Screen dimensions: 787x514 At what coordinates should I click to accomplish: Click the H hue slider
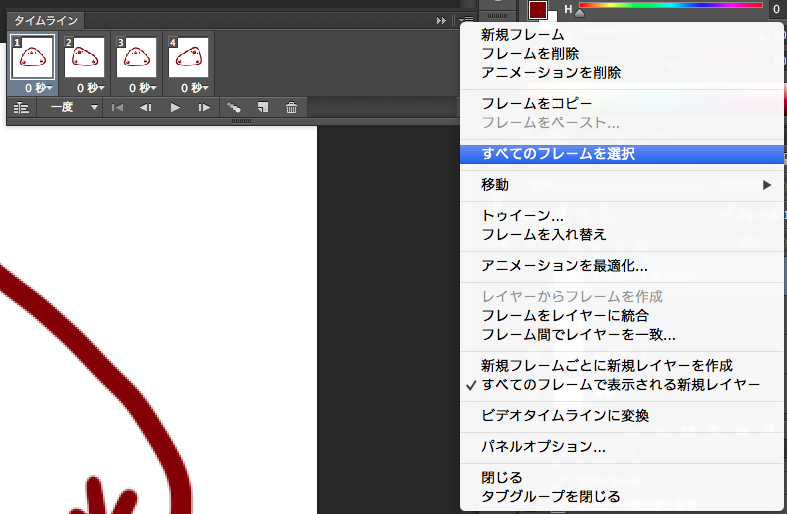[x=671, y=6]
